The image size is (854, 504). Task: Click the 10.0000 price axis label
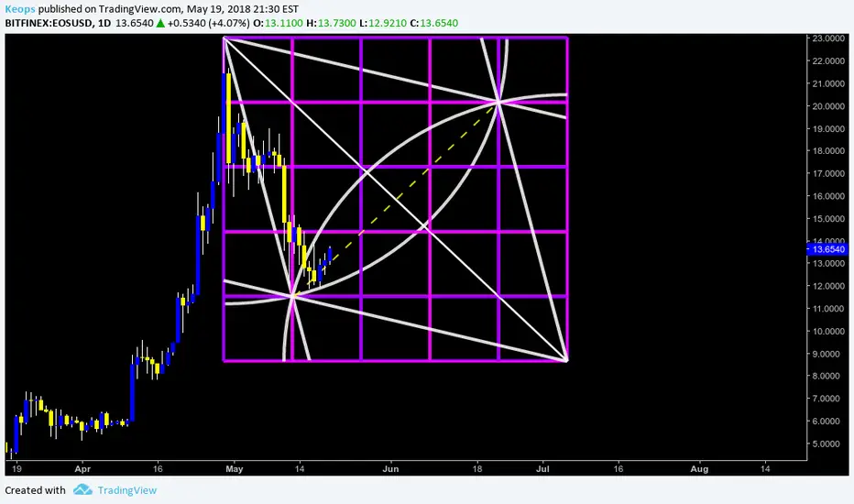pos(828,332)
